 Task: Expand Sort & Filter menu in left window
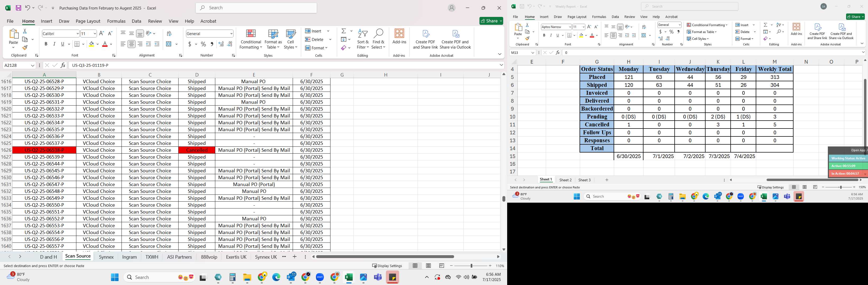tap(363, 39)
